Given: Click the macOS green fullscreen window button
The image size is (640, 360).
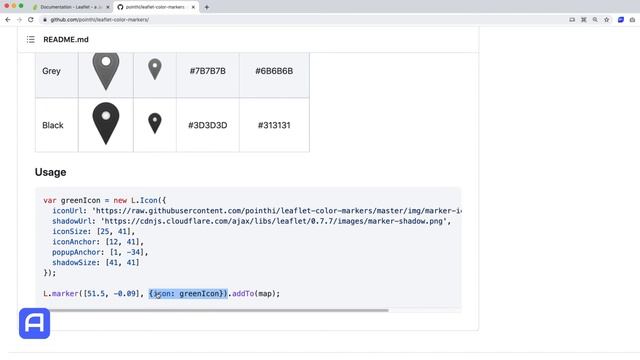Looking at the screenshot, I should [21, 6].
